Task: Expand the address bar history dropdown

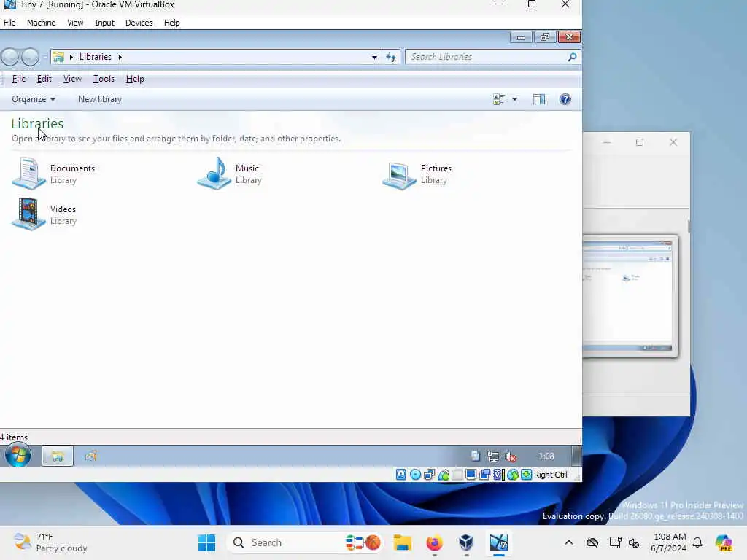Action: point(374,57)
